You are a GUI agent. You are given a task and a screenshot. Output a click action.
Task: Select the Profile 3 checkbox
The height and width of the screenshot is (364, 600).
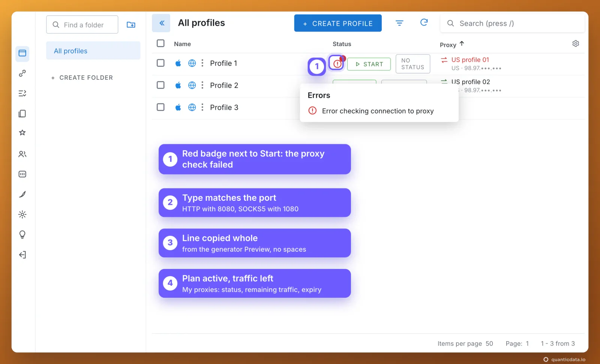[160, 107]
